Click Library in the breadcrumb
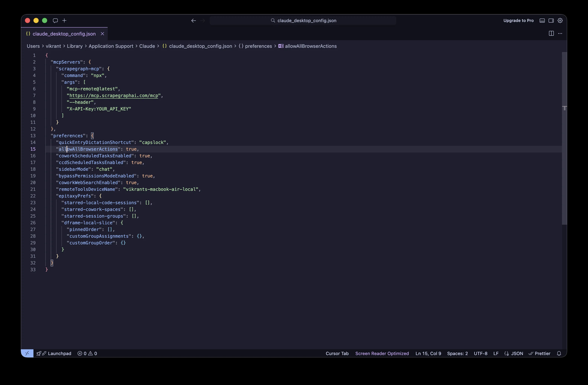This screenshot has width=588, height=385. tap(75, 46)
